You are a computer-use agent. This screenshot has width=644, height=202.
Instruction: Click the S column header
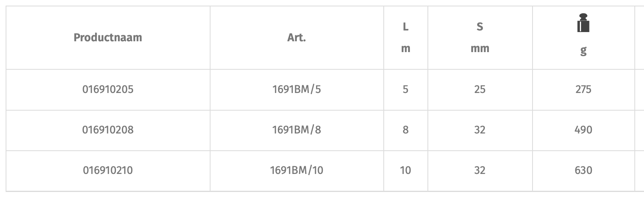tap(480, 27)
